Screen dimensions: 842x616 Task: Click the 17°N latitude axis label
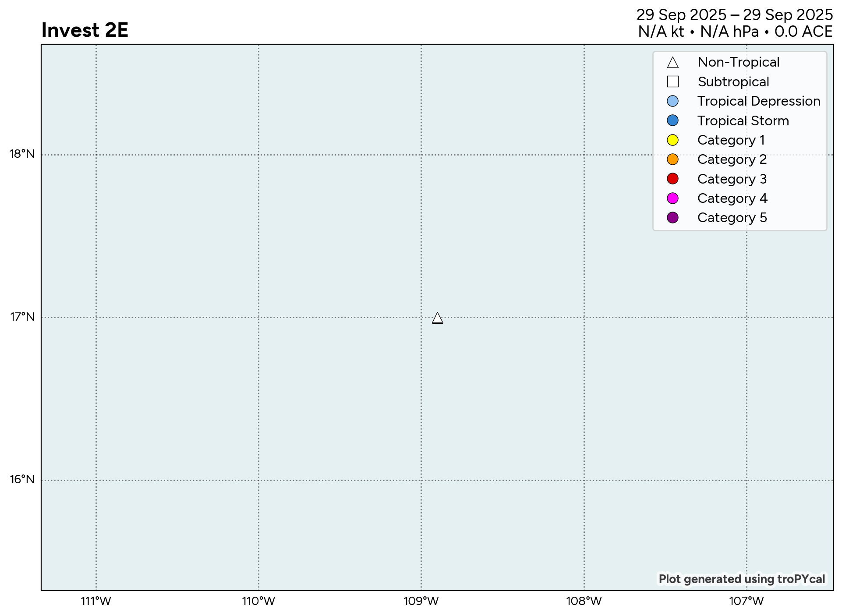(22, 317)
